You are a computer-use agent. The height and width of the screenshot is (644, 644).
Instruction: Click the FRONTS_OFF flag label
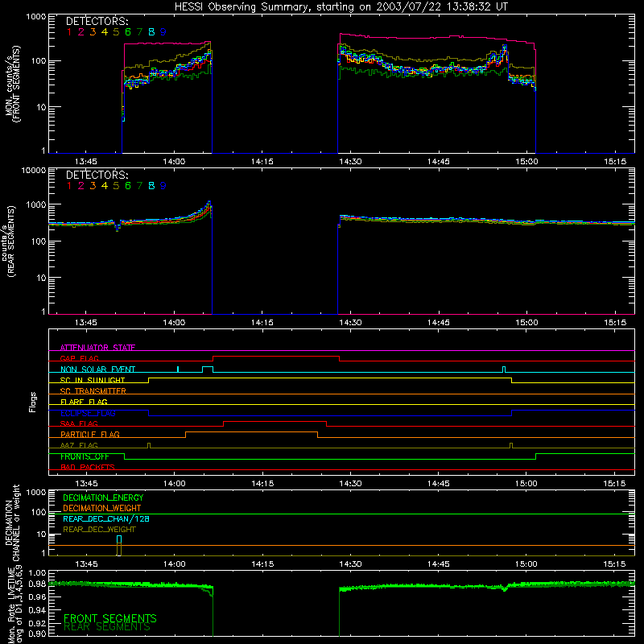point(85,456)
